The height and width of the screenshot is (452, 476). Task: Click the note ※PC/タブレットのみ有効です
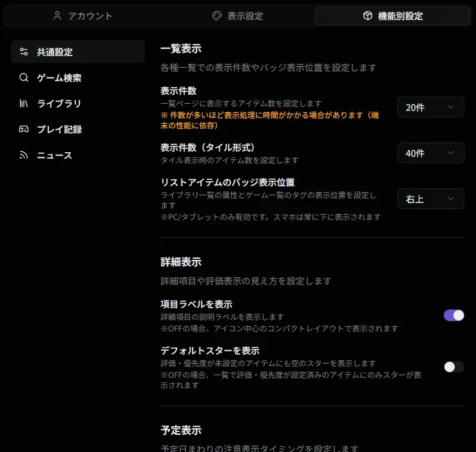coord(271,217)
